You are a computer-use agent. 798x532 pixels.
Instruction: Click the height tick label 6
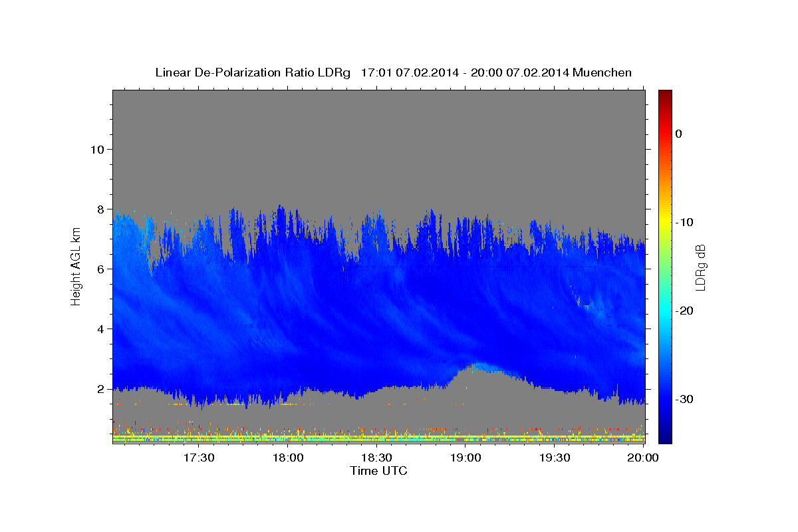[100, 269]
